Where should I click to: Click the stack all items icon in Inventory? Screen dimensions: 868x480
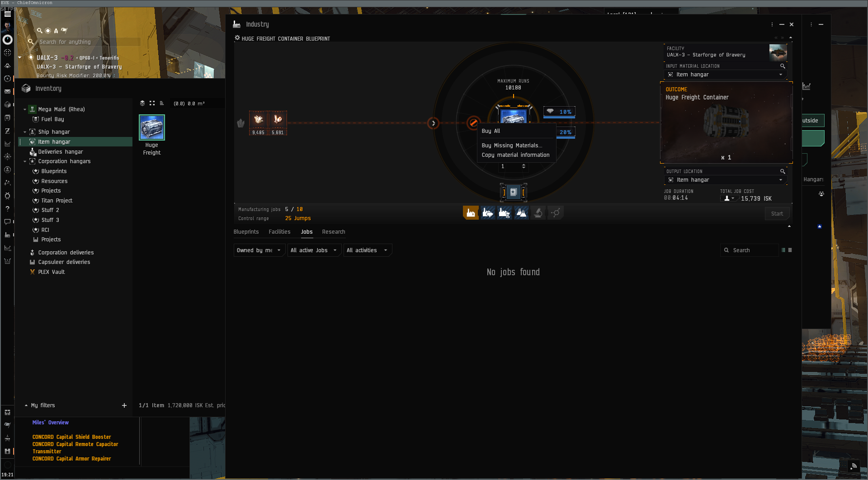pos(142,104)
